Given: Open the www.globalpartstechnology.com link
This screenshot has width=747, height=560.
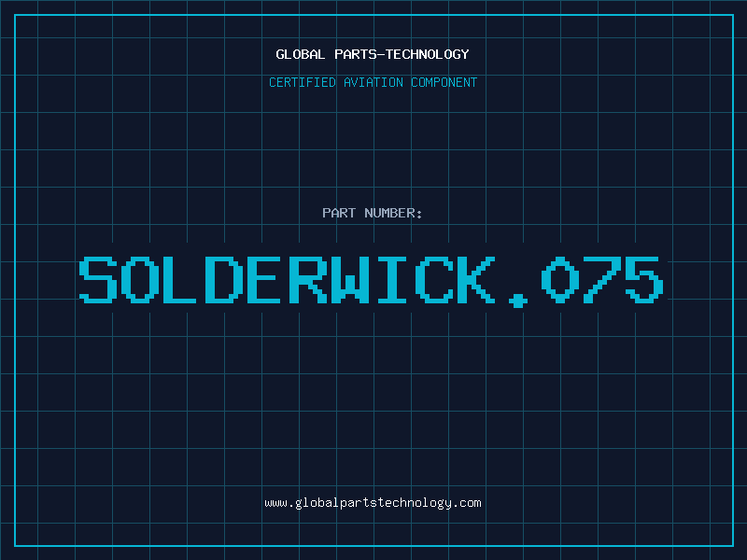Looking at the screenshot, I should [x=373, y=503].
